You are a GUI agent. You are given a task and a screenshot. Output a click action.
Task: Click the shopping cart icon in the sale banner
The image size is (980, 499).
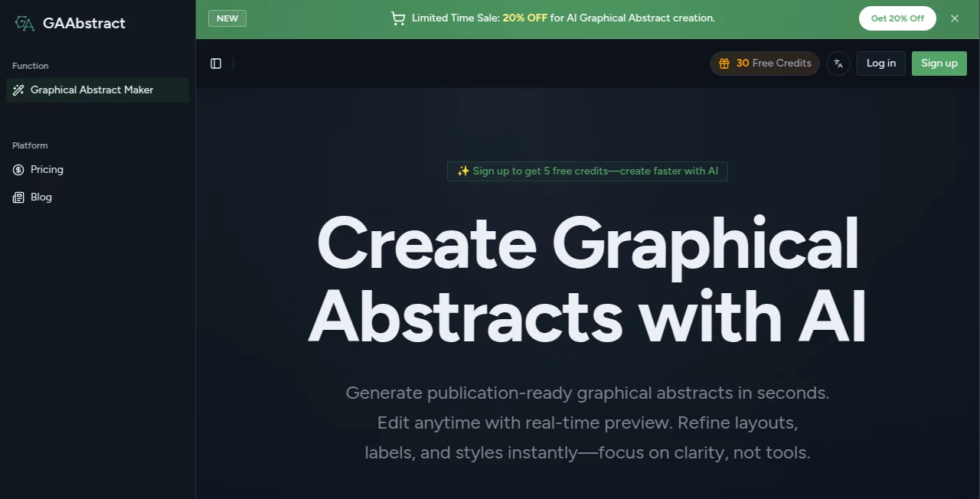tap(398, 18)
